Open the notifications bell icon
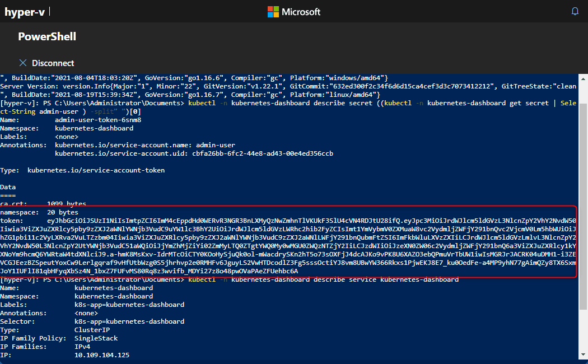The image size is (588, 364). 575,11
